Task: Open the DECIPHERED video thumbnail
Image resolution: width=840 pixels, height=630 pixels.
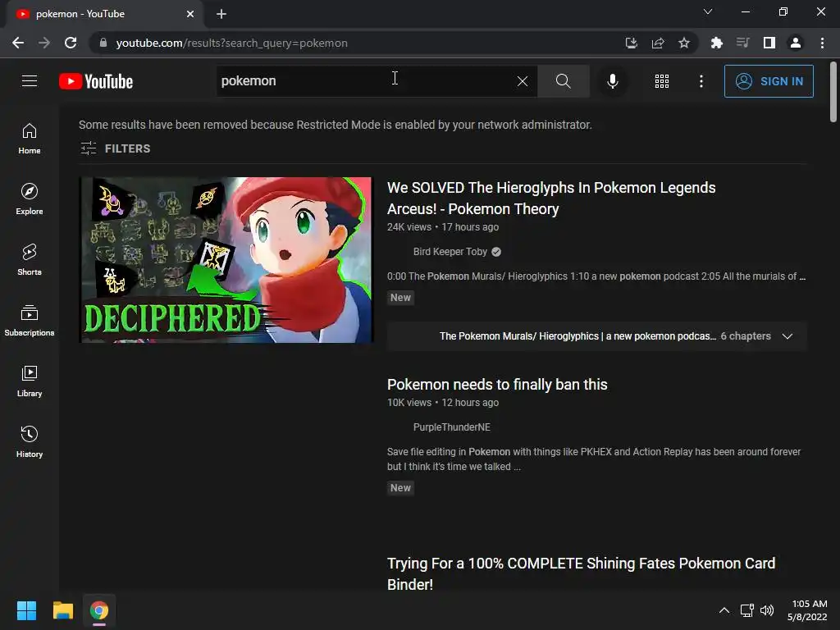Action: pyautogui.click(x=226, y=260)
